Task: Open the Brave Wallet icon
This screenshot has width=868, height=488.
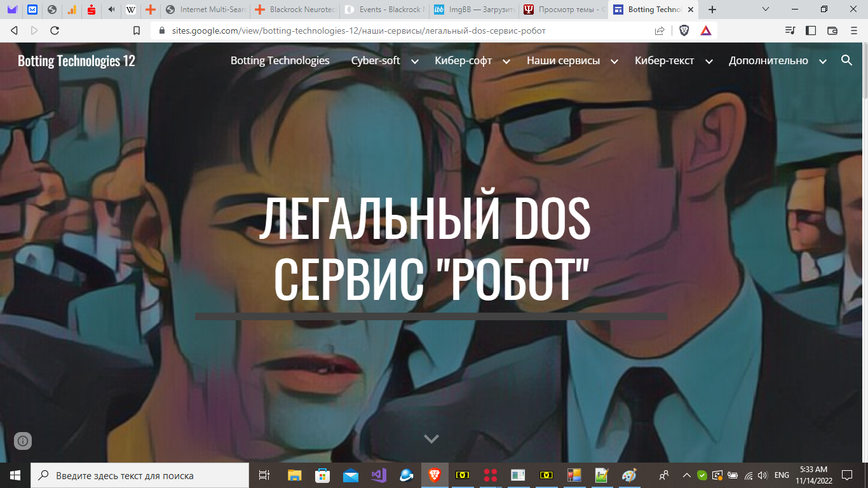Action: (x=832, y=30)
